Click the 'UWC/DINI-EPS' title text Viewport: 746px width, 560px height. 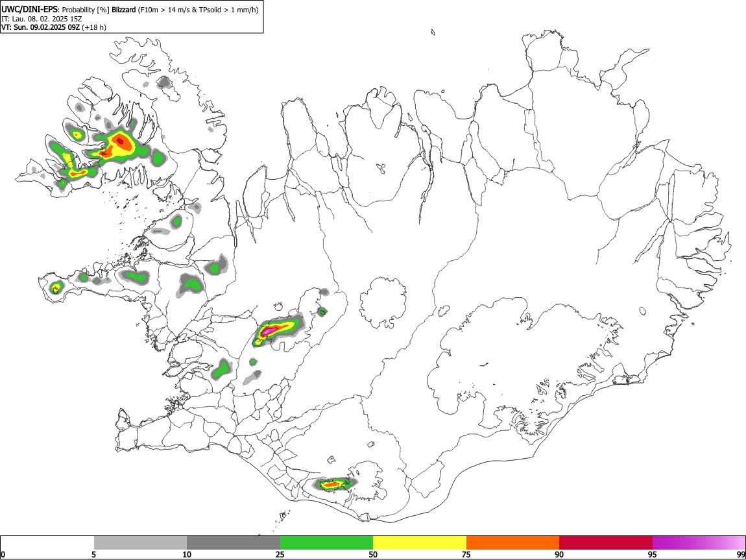[29, 10]
